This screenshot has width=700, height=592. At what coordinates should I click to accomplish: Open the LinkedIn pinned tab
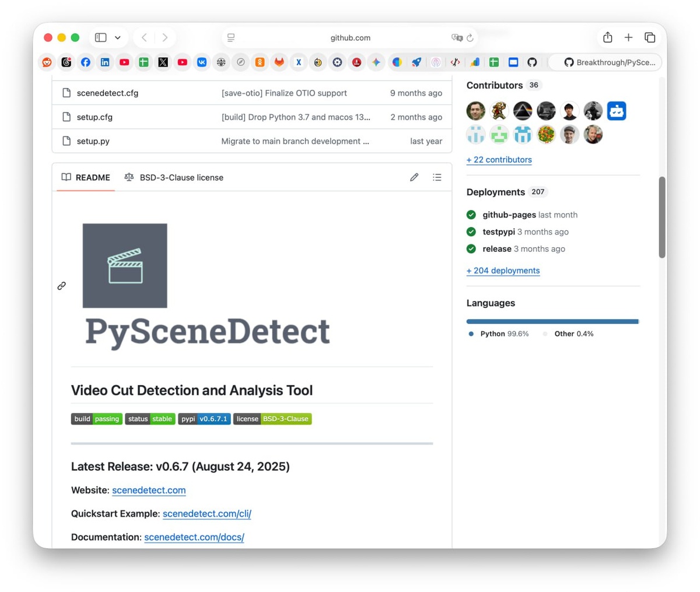pyautogui.click(x=105, y=62)
